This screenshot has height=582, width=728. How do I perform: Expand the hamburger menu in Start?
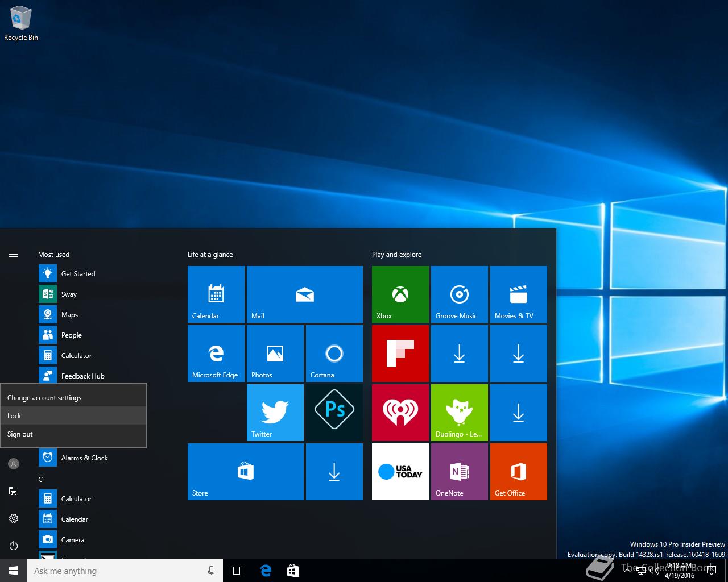(x=14, y=254)
